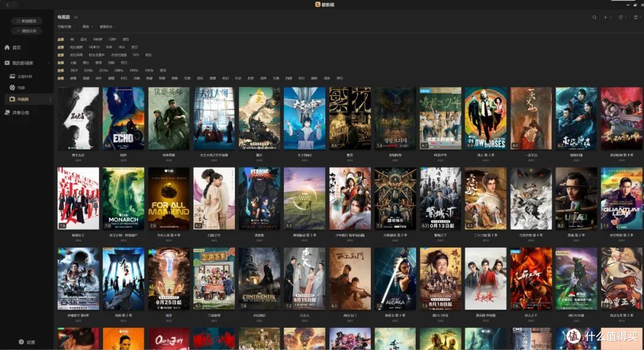Open the LOKI poster
Viewport: 644px width, 350px height.
[x=576, y=199]
